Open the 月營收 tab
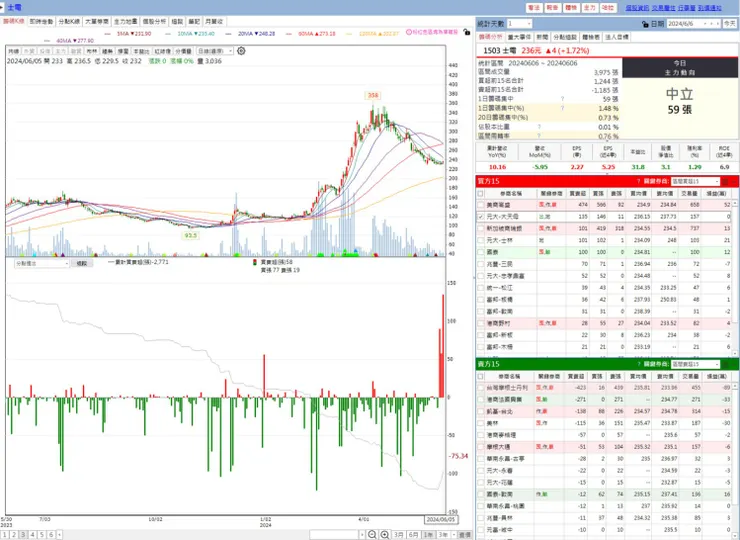Image resolution: width=740 pixels, height=540 pixels. pos(214,22)
